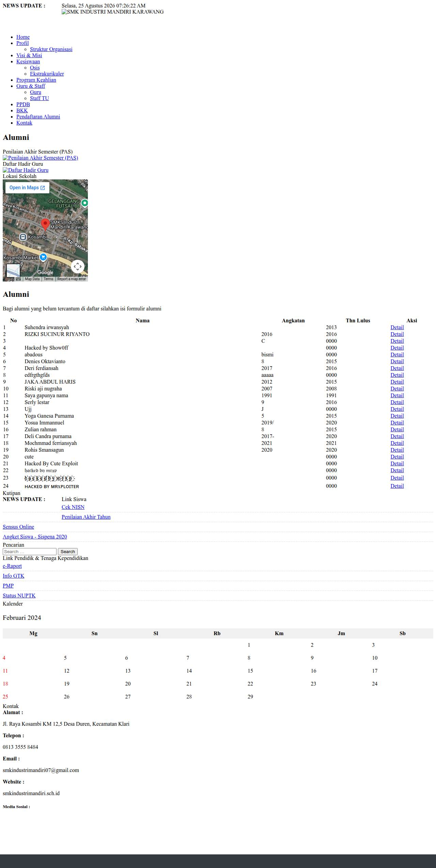
Task: Open the Info GTK link
Action: pyautogui.click(x=14, y=576)
